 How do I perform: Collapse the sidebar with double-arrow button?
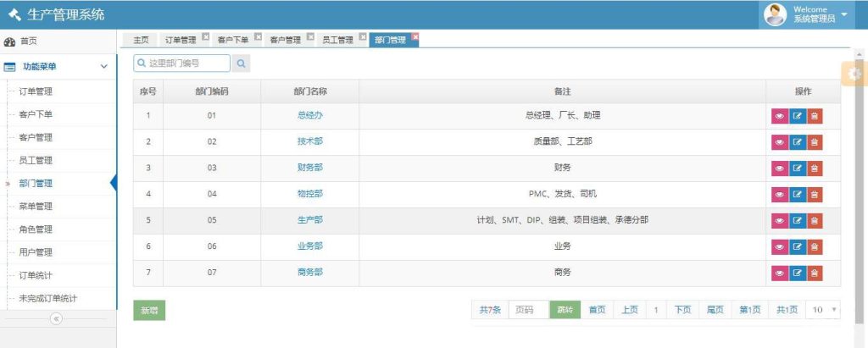57,319
